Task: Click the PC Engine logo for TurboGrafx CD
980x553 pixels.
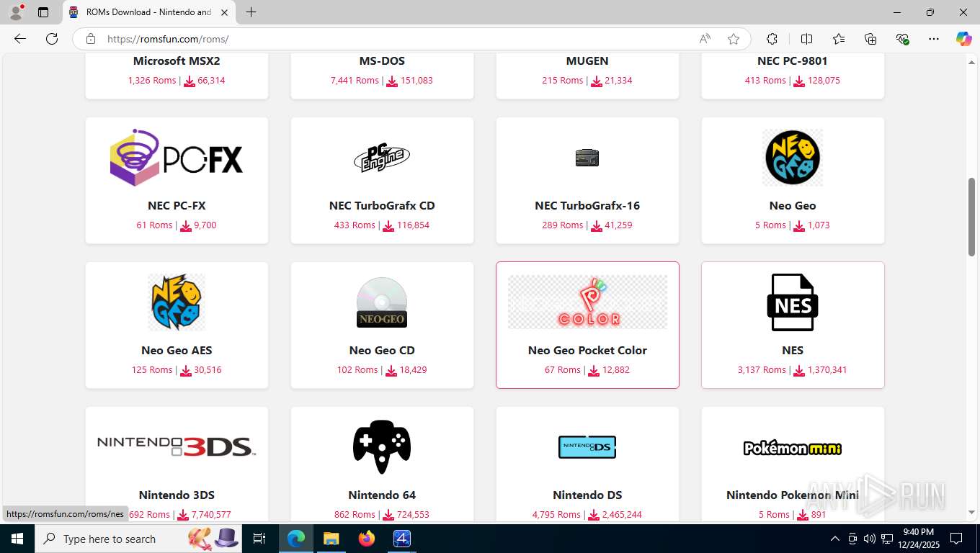Action: tap(382, 158)
